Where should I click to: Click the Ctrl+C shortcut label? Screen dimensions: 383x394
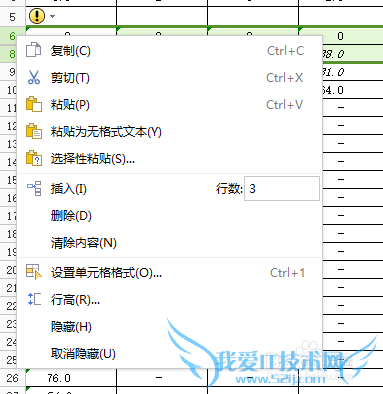point(286,51)
